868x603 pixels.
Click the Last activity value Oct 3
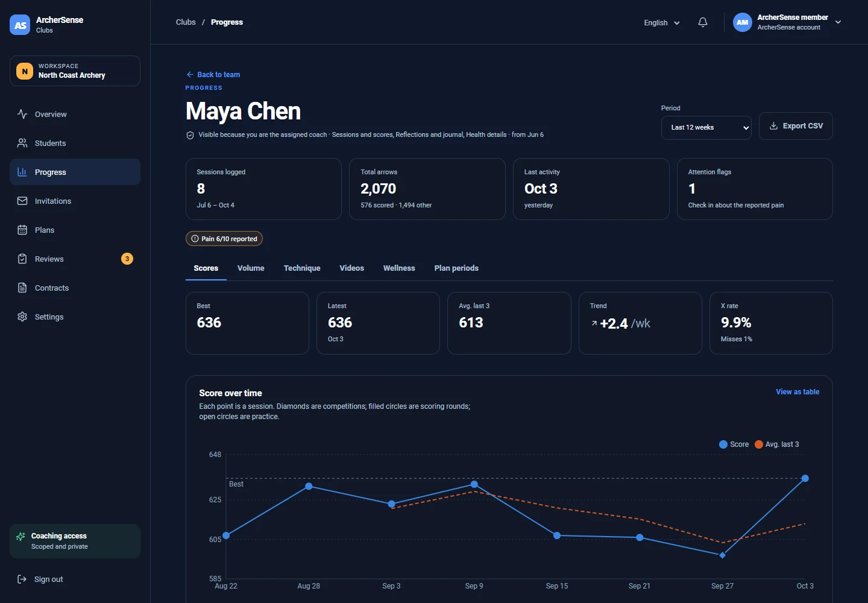point(541,189)
